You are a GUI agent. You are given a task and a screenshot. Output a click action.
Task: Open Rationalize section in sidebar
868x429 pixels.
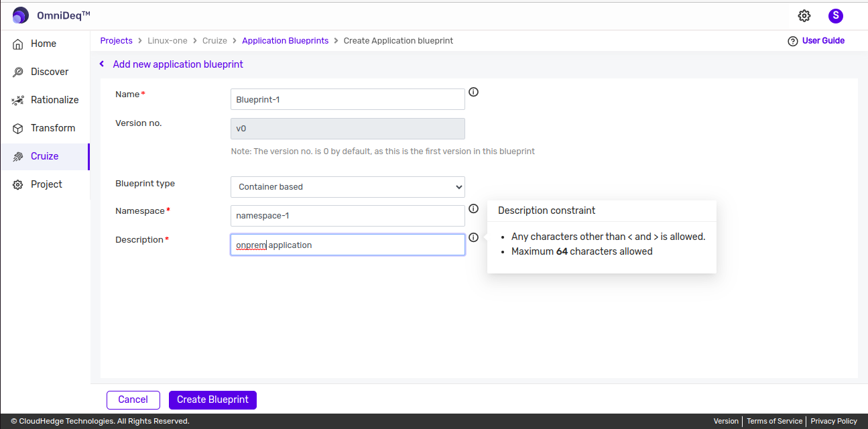coord(44,100)
